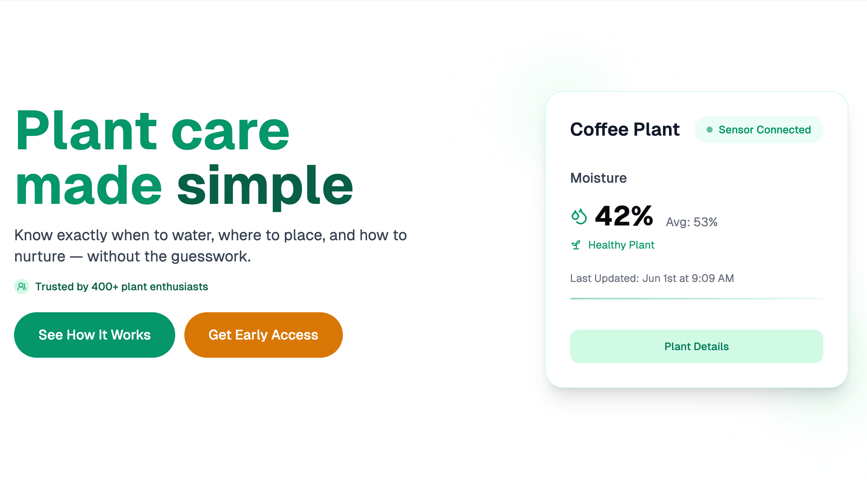
Task: Click the Sensor Connected badge
Action: point(759,130)
